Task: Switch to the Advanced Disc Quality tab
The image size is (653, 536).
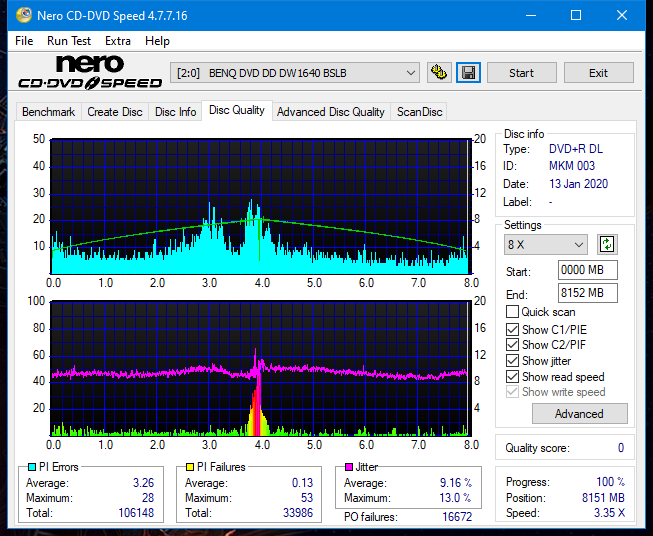Action: pyautogui.click(x=330, y=112)
